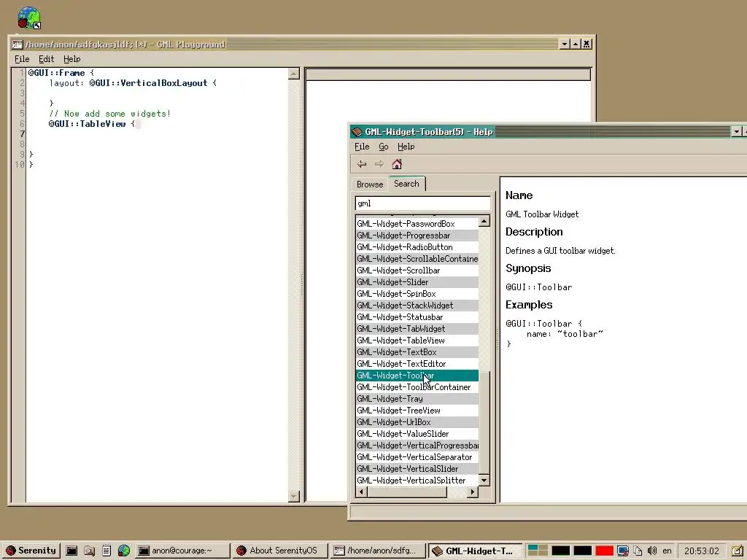The height and width of the screenshot is (560, 747).
Task: Select GML-Widget-TableView in results
Action: tap(417, 341)
